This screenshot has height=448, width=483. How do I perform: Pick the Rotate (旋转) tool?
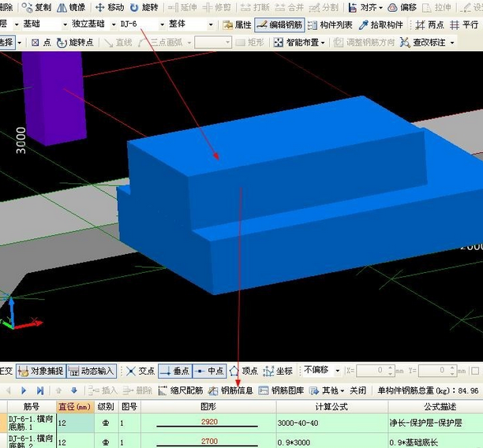pos(144,7)
